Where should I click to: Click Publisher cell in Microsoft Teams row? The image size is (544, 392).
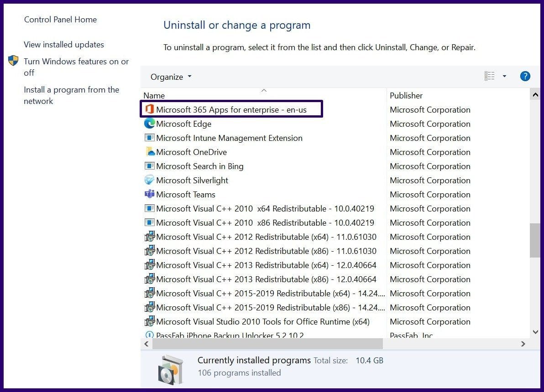430,195
